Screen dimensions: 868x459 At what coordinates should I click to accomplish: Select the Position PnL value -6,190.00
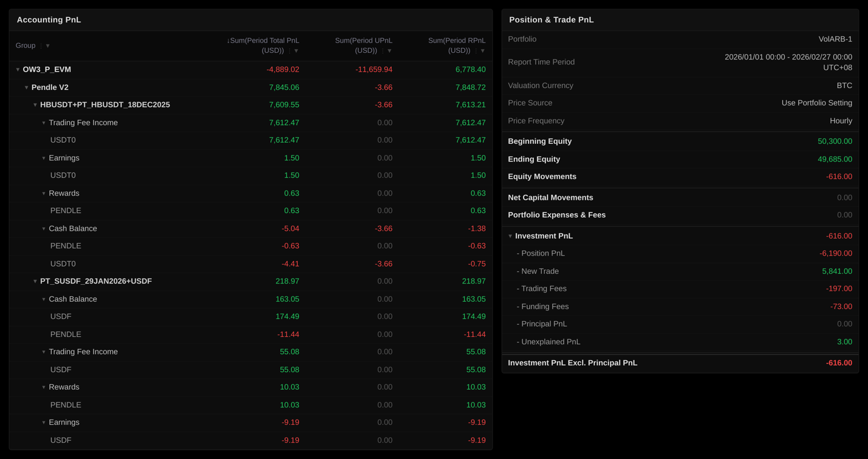(x=836, y=254)
